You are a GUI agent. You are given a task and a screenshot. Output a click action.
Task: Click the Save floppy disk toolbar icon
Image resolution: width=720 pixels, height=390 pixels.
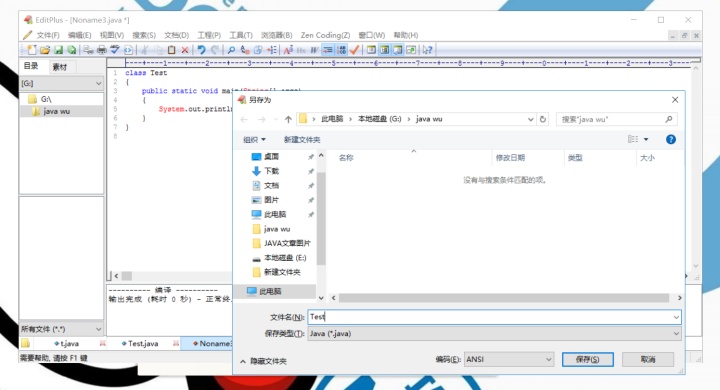click(58, 50)
